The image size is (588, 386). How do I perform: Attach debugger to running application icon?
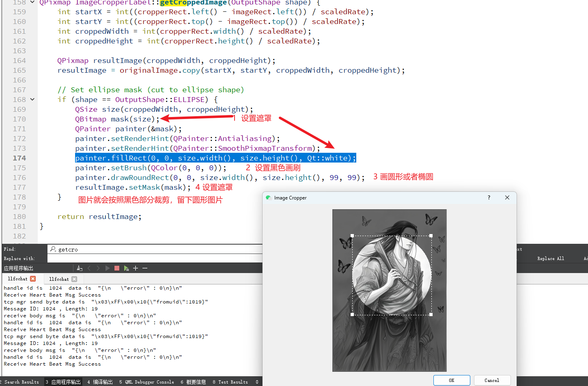point(126,268)
